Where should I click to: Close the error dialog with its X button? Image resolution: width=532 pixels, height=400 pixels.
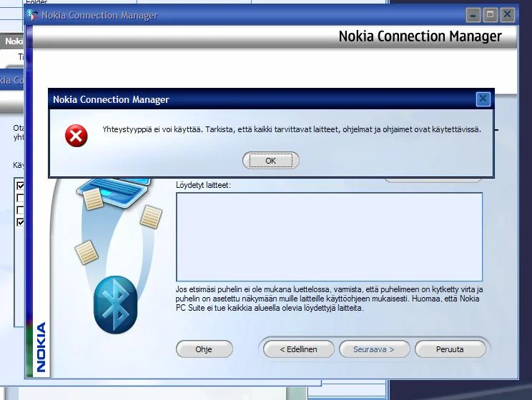click(483, 99)
